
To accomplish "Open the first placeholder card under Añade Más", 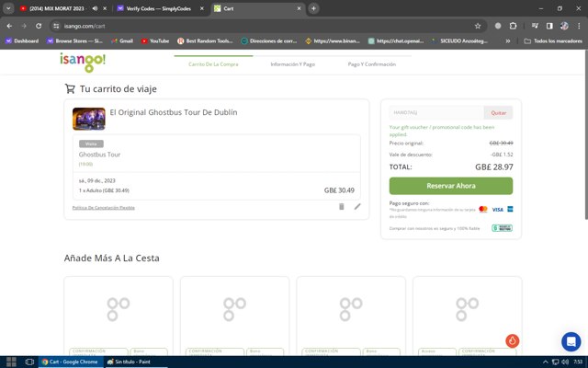I will coord(119,316).
